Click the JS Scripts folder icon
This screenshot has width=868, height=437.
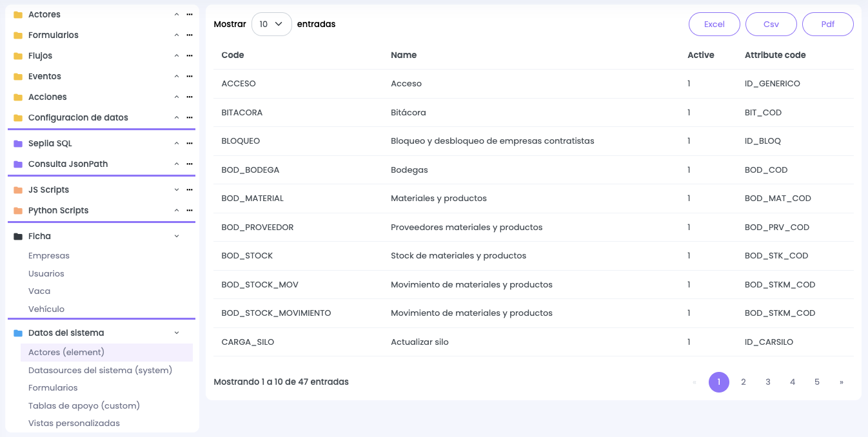pos(18,189)
